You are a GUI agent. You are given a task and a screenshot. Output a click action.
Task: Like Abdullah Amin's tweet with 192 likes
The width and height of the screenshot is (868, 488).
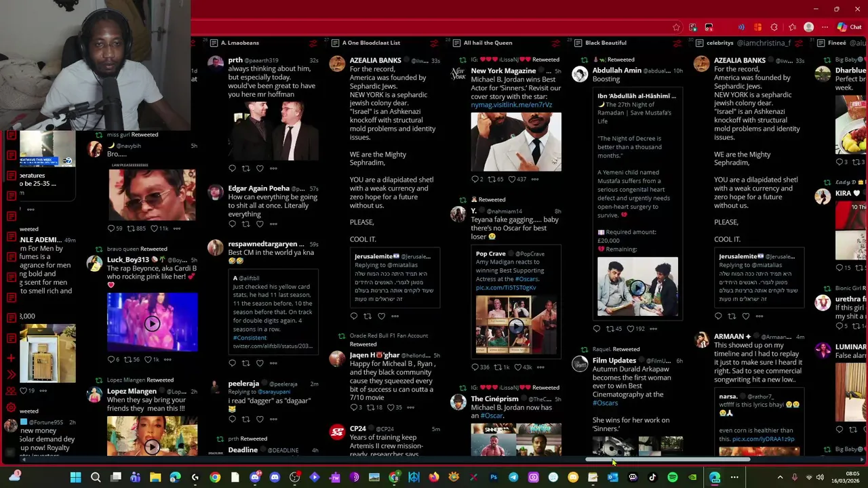point(630,329)
